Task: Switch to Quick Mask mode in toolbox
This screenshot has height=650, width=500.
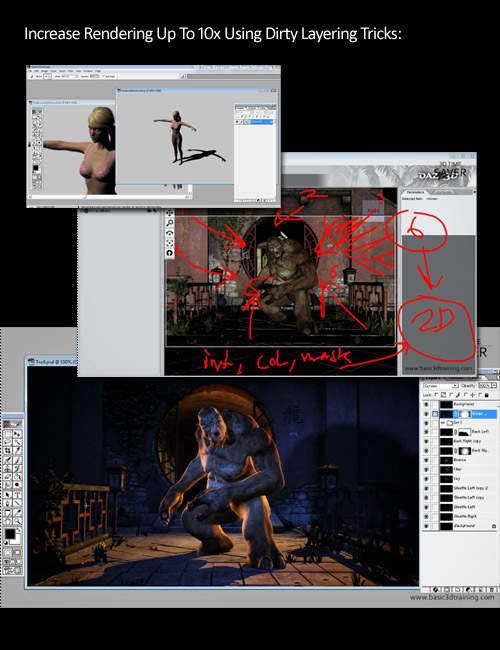Action: [17, 553]
